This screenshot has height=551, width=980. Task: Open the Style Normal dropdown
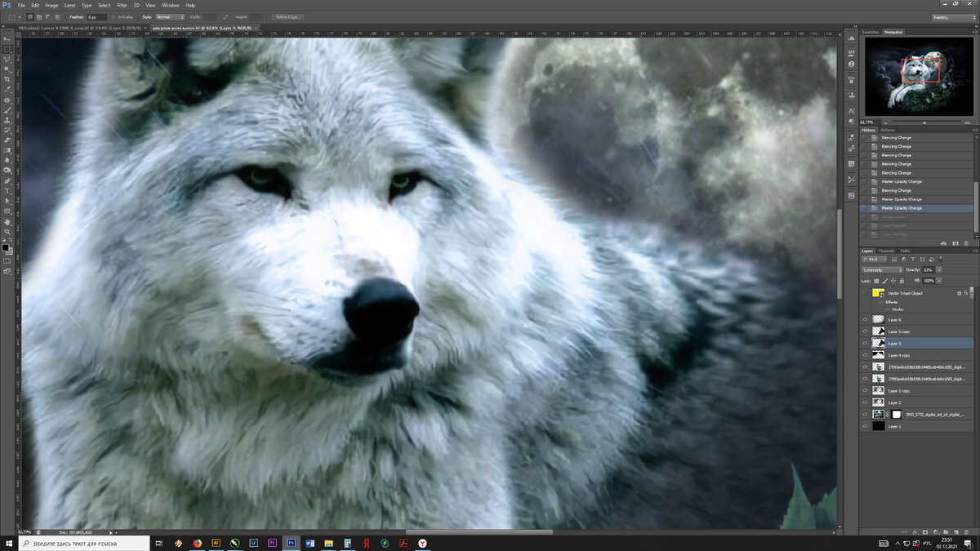(x=170, y=16)
